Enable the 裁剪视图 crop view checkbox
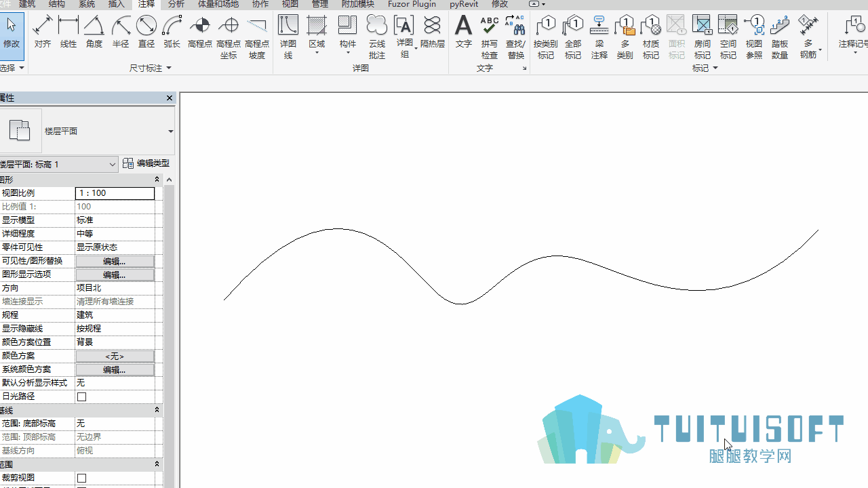The image size is (868, 488). tap(82, 478)
